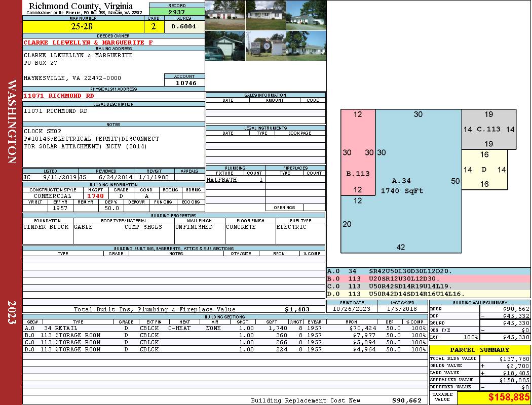Open the top-right photo of house behind trees
The width and height of the screenshot is (532, 405).
pos(306,15)
